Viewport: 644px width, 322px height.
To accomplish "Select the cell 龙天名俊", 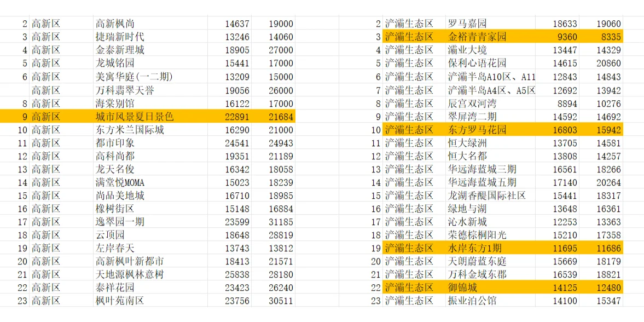I will [x=150, y=169].
